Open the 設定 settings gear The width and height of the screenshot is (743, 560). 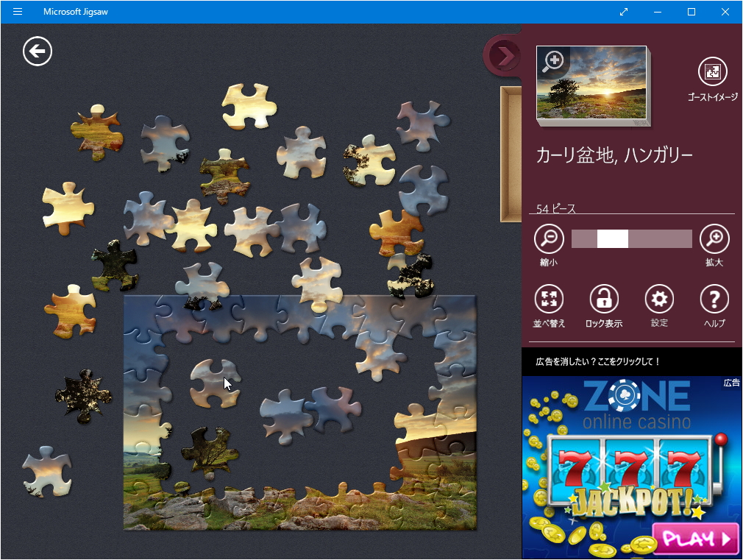click(658, 300)
